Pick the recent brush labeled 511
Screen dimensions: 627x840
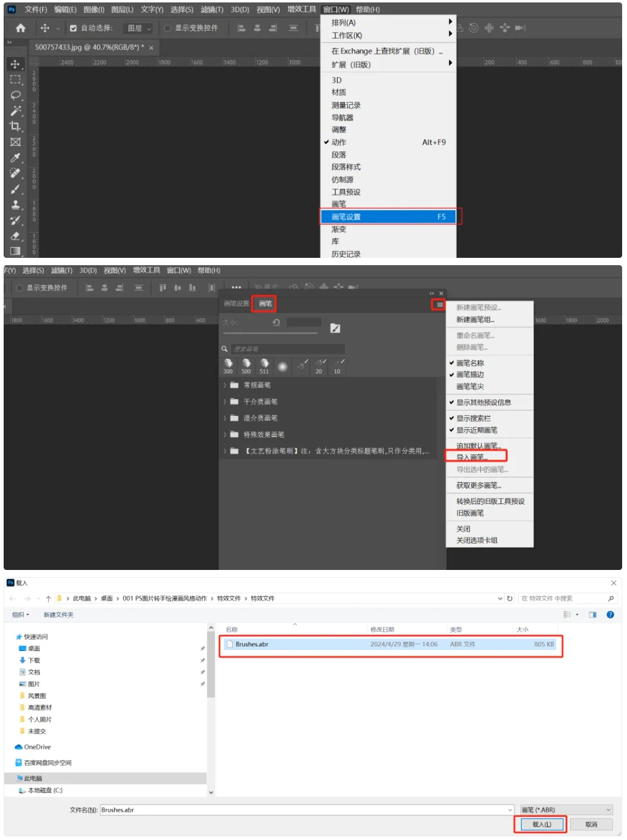[x=264, y=367]
